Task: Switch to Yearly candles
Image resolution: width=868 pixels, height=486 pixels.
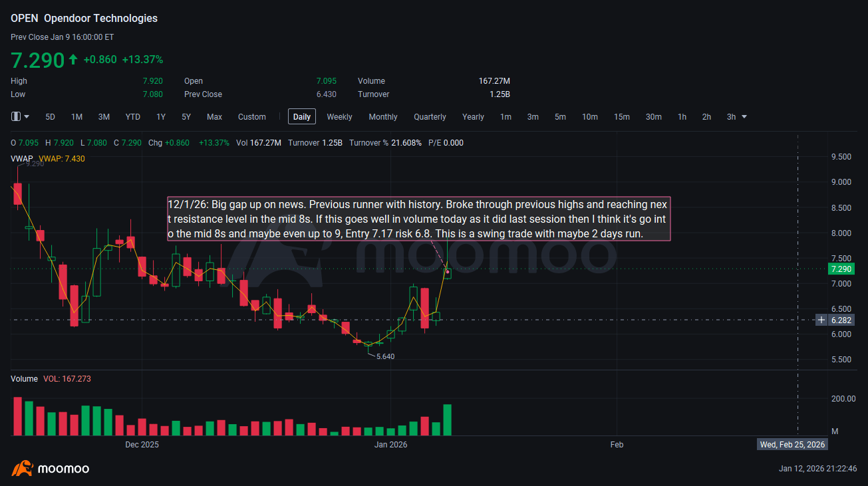Action: pyautogui.click(x=473, y=117)
